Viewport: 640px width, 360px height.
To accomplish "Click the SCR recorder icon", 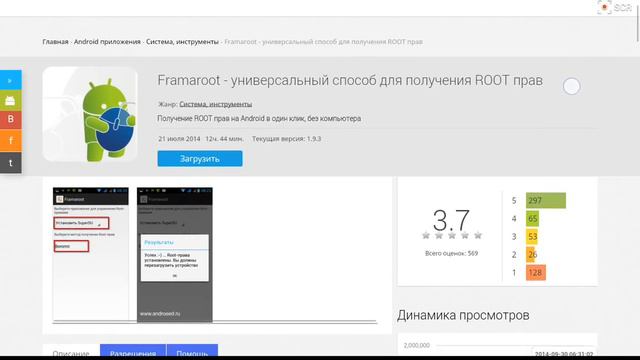I will pos(614,7).
